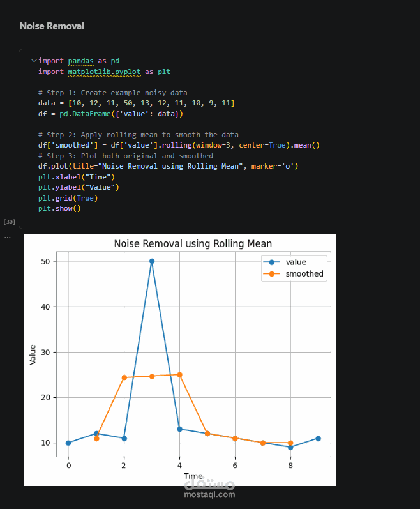Click the peak data point at 50
This screenshot has height=509, width=420.
tap(152, 261)
